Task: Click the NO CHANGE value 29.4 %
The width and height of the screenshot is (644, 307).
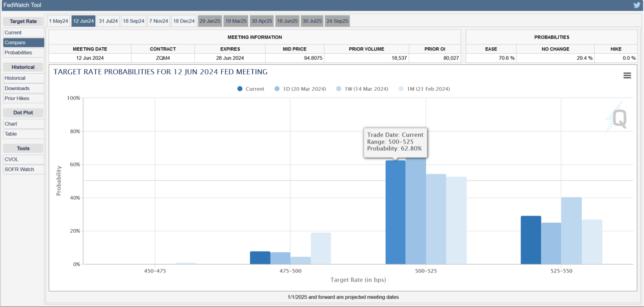Action: (x=584, y=58)
